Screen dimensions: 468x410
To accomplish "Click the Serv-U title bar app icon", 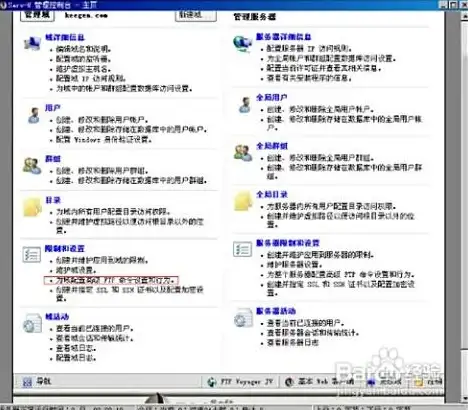I will tap(3, 5).
